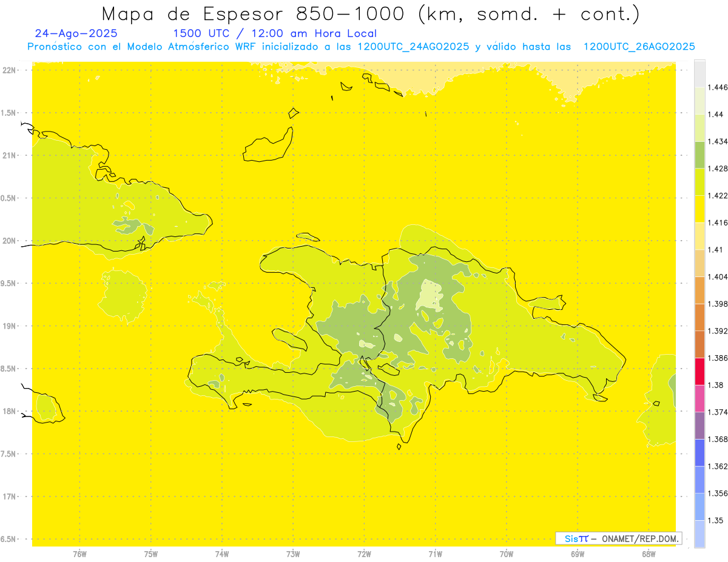
Task: Click legend value '1.44'
Action: coord(715,114)
